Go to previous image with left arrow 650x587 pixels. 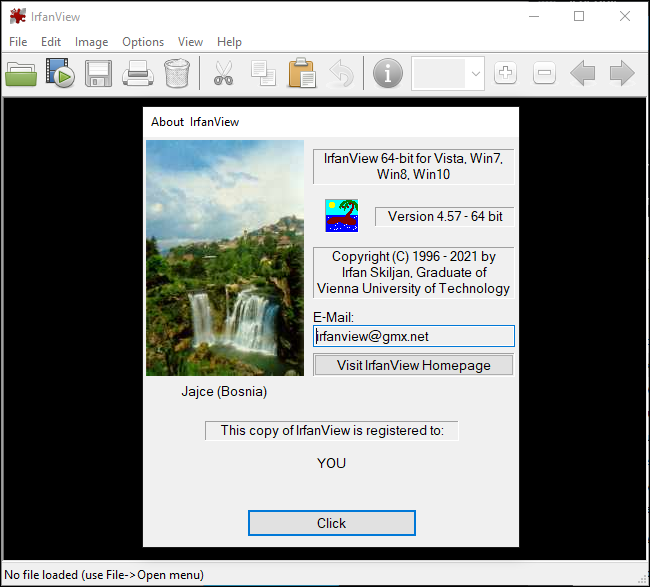[x=583, y=73]
